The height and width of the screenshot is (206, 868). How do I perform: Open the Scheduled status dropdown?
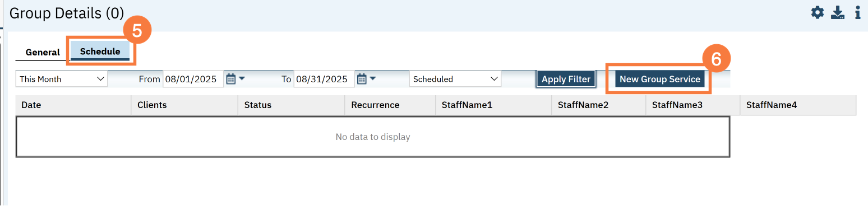pyautogui.click(x=455, y=79)
